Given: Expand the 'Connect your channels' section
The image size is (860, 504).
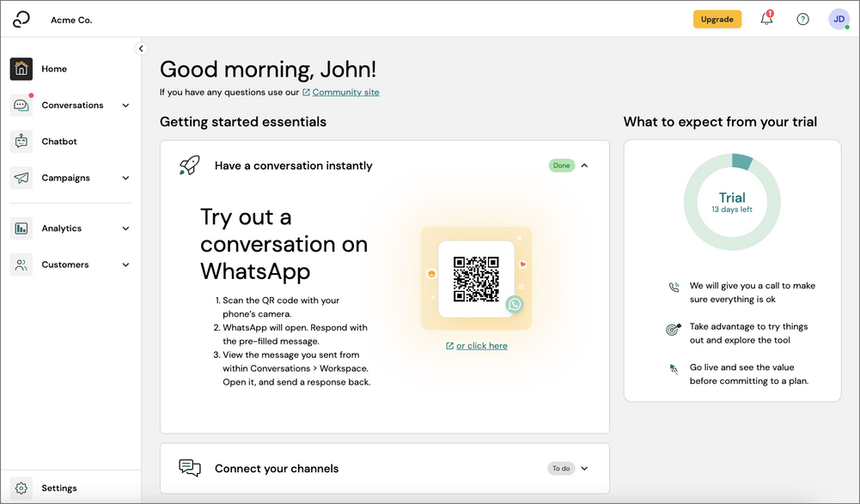Looking at the screenshot, I should click(584, 468).
